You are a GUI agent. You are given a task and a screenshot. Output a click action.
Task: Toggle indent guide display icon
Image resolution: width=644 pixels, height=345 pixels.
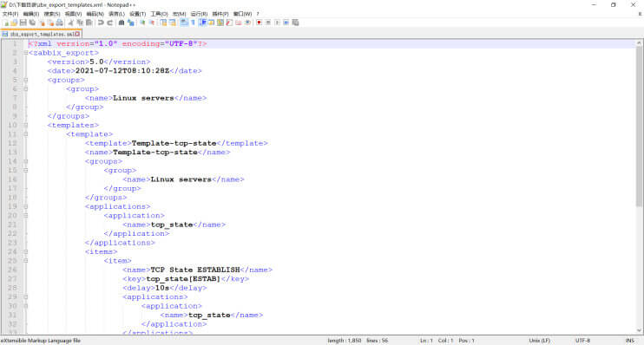click(202, 23)
